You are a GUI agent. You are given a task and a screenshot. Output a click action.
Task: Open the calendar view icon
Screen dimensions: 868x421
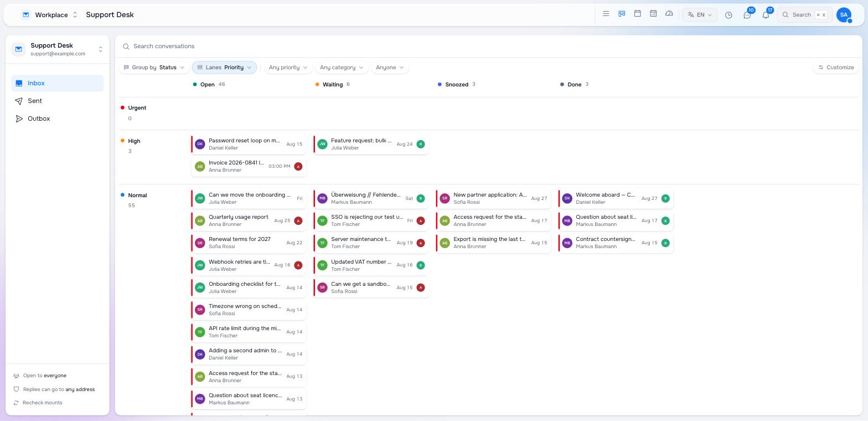(637, 14)
